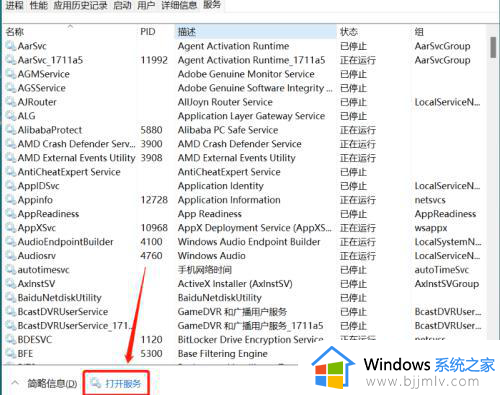Image resolution: width=500 pixels, height=395 pixels.
Task: Click the BDESVC service icon
Action: (x=11, y=340)
